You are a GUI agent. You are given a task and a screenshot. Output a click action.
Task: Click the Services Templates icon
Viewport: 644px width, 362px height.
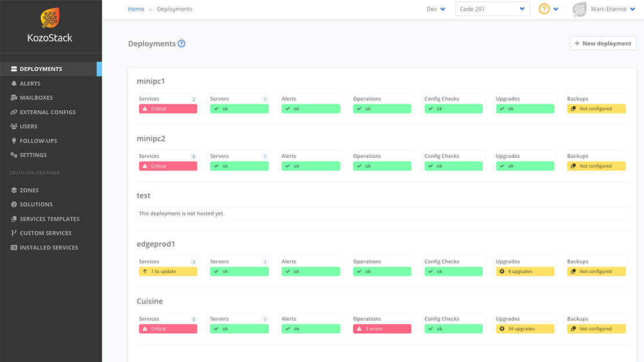[x=14, y=219]
